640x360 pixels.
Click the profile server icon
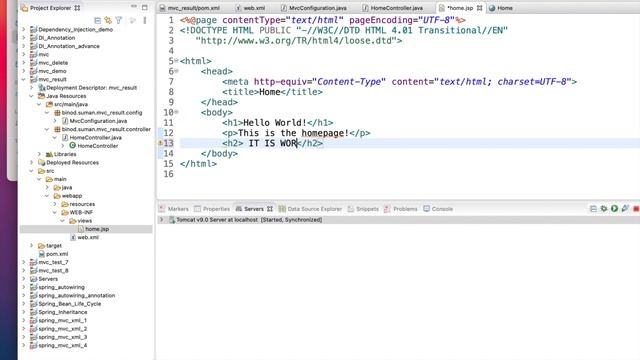625,209
